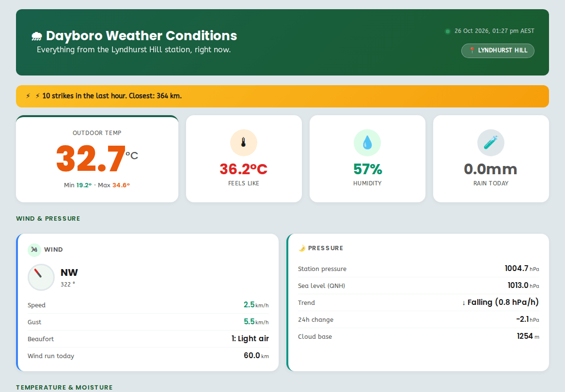Click the NW wind direction text

pos(69,272)
